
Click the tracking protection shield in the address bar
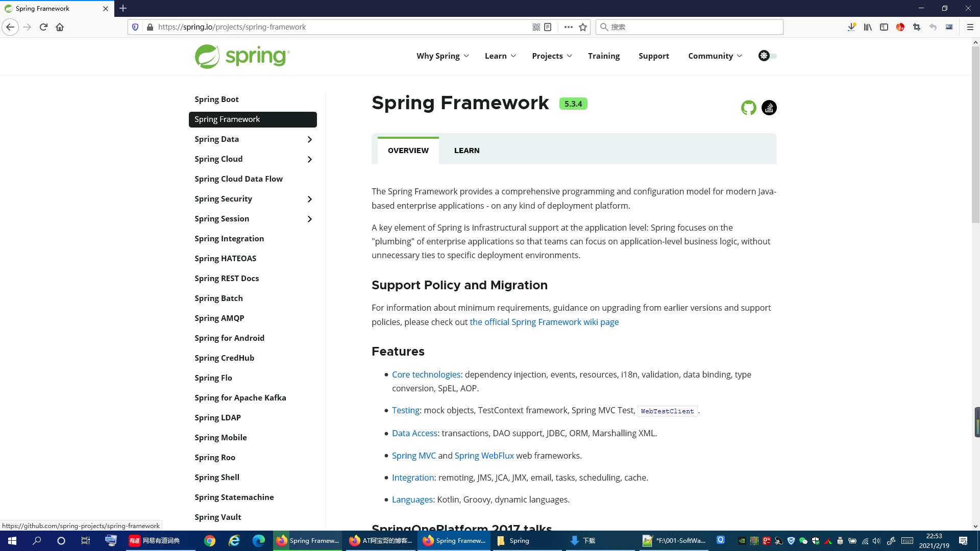point(135,27)
